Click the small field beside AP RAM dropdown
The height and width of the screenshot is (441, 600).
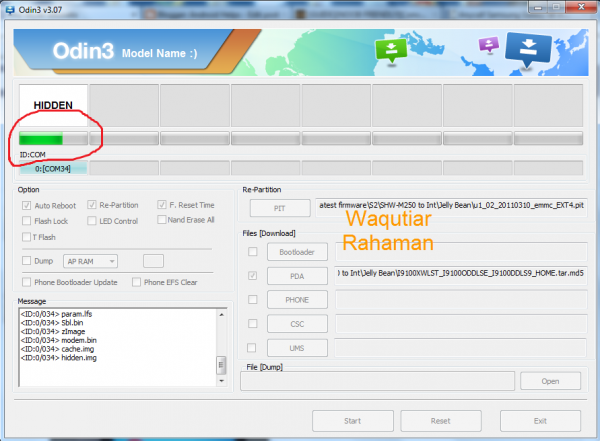(153, 261)
